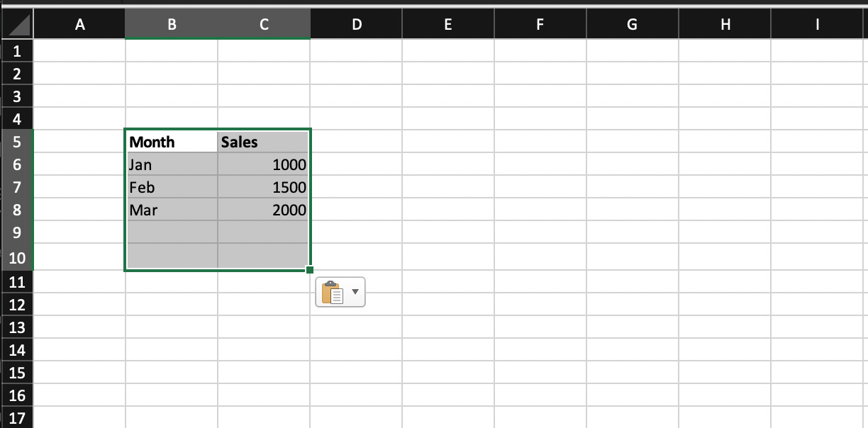Select column header D

coord(355,23)
